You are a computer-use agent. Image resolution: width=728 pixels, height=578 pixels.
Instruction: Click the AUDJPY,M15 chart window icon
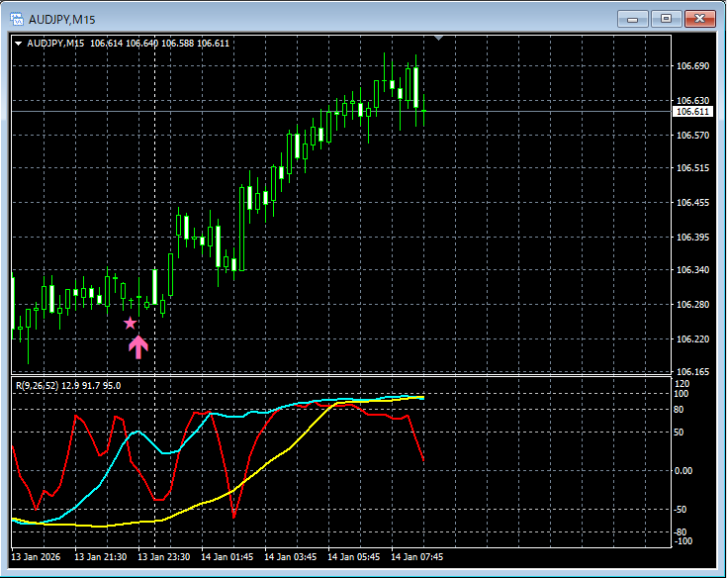17,20
